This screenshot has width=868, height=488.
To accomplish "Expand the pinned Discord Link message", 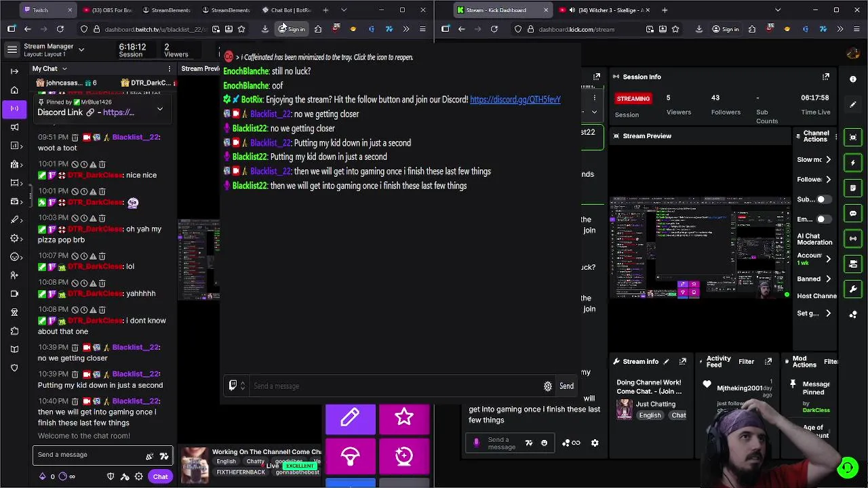I will click(160, 109).
